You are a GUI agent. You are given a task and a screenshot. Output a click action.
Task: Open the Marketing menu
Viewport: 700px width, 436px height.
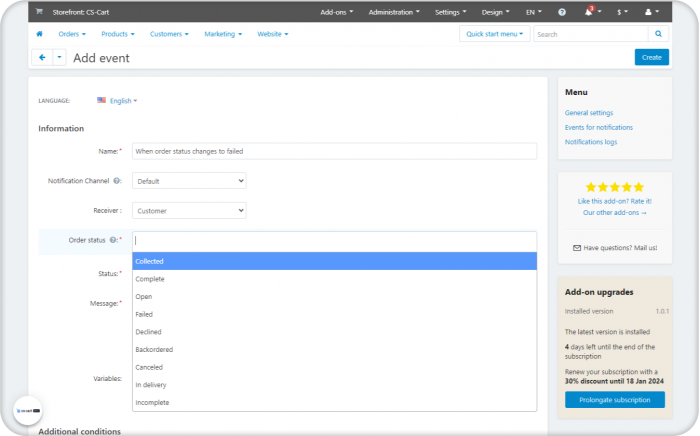pos(223,34)
